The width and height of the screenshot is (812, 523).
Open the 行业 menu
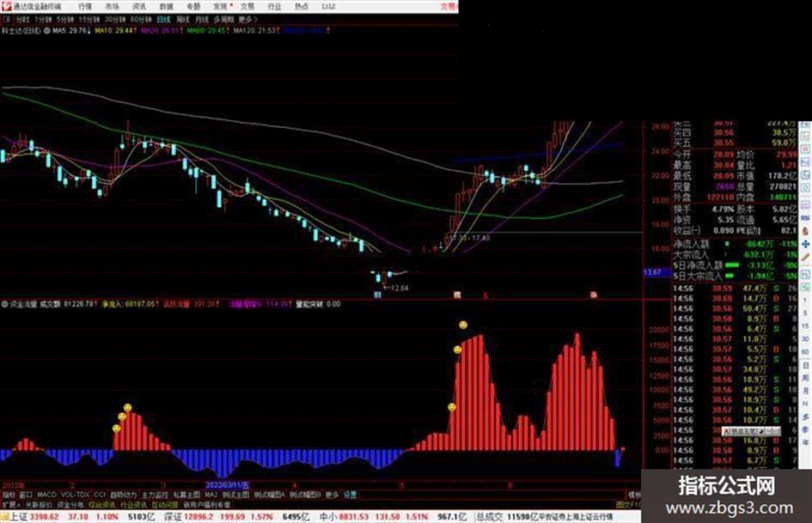tap(274, 6)
